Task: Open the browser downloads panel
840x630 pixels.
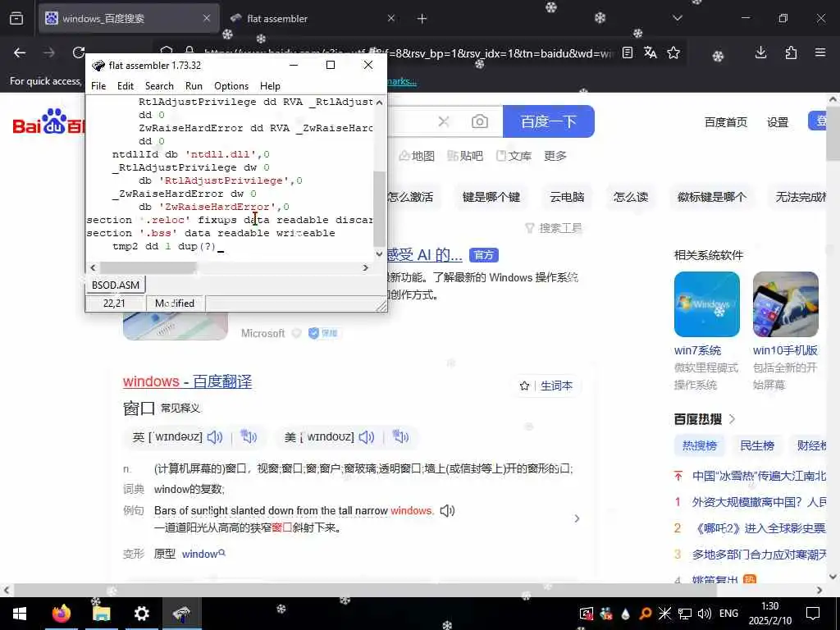Action: pyautogui.click(x=760, y=52)
